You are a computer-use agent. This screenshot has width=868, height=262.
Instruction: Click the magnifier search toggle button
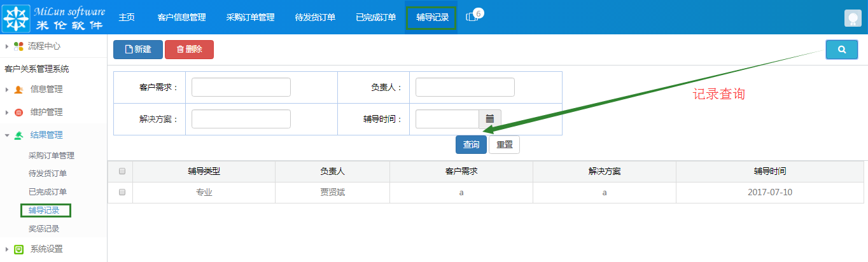[x=841, y=50]
